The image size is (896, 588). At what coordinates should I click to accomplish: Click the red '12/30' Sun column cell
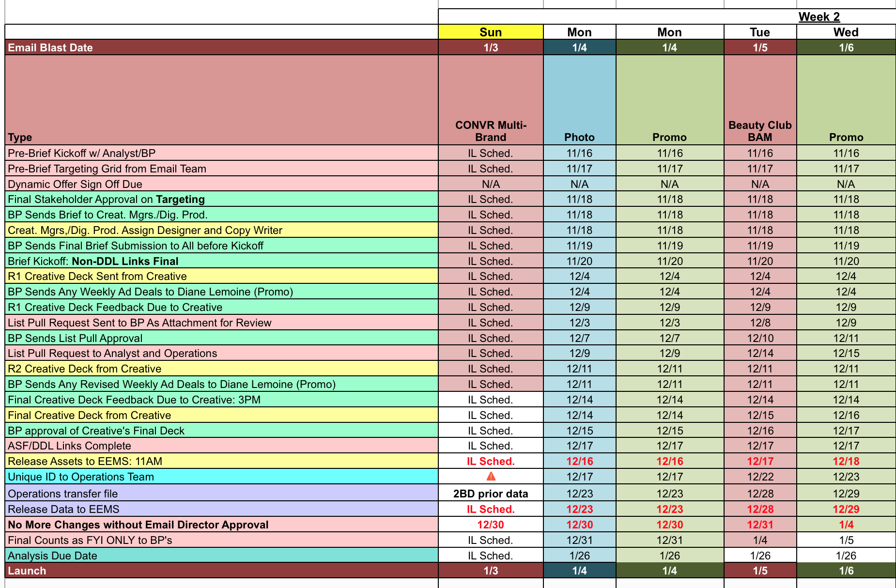coord(491,525)
